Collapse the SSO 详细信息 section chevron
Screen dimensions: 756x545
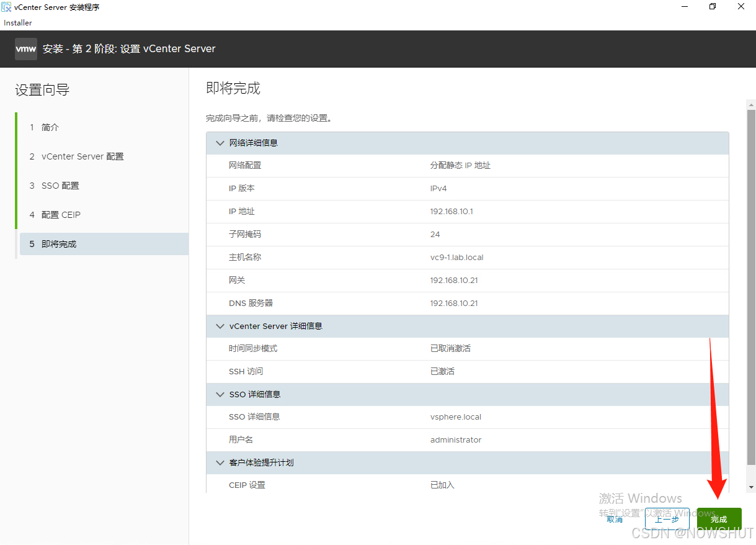click(x=220, y=394)
